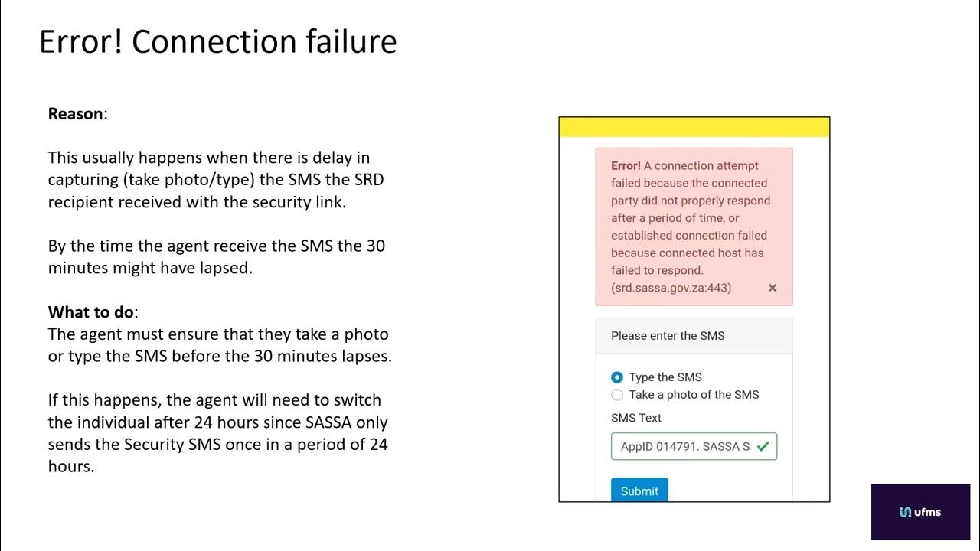Click the green checkmark in the SMS field
Screen dimensions: 980x551
click(x=763, y=447)
